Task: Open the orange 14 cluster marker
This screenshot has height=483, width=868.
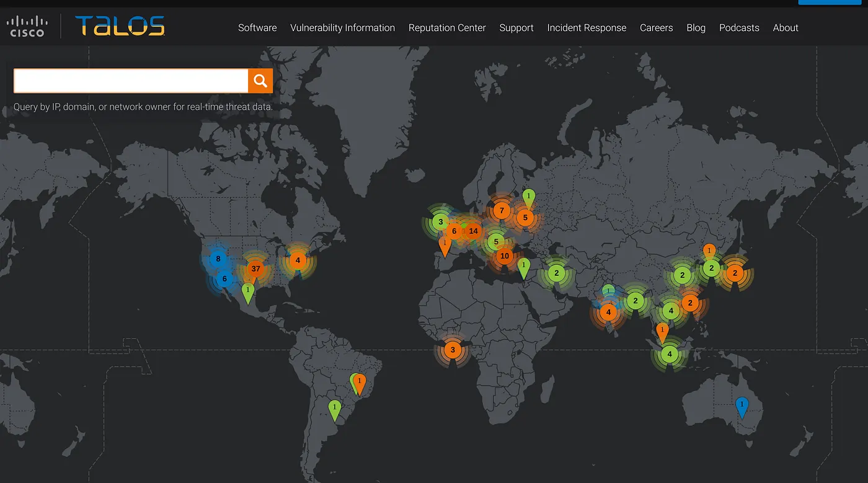Action: [x=474, y=231]
